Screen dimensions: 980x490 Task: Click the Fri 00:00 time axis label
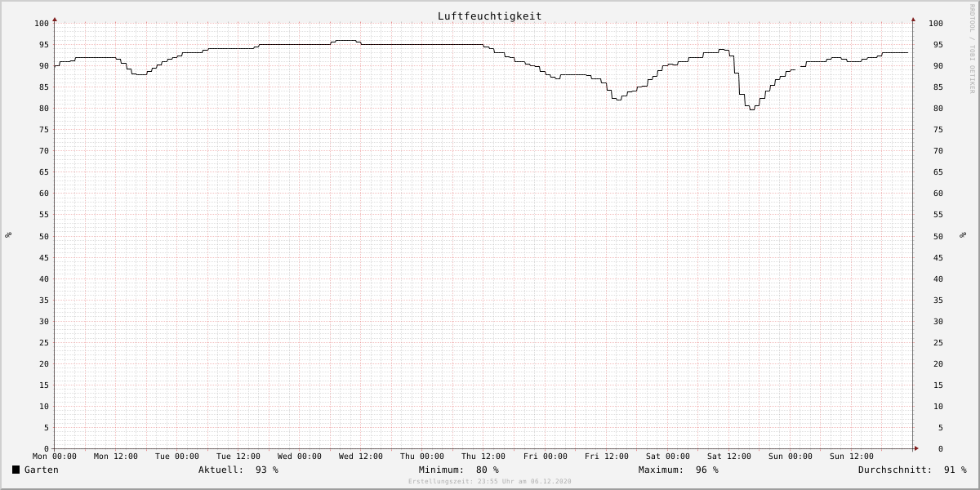tap(546, 457)
